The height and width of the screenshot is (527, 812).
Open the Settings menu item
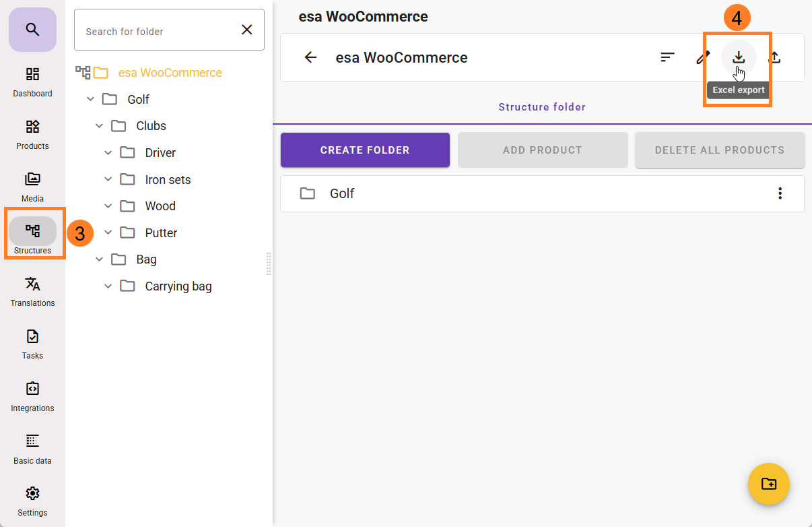(32, 501)
